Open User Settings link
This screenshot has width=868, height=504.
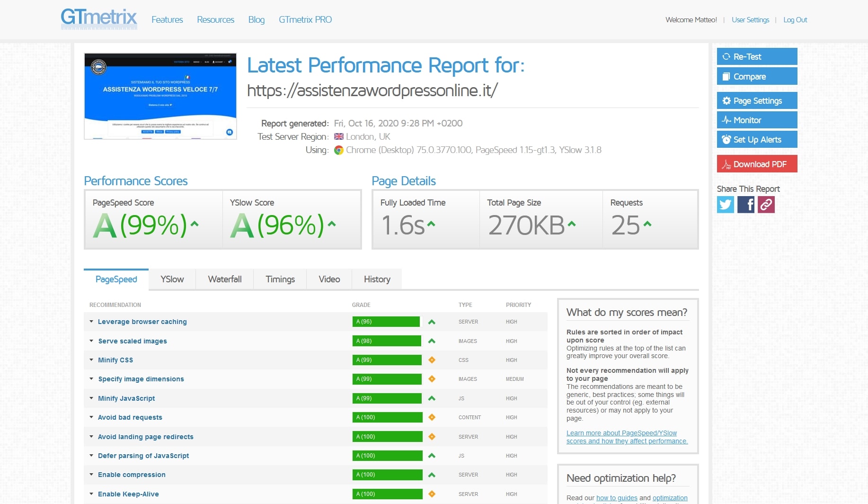750,20
